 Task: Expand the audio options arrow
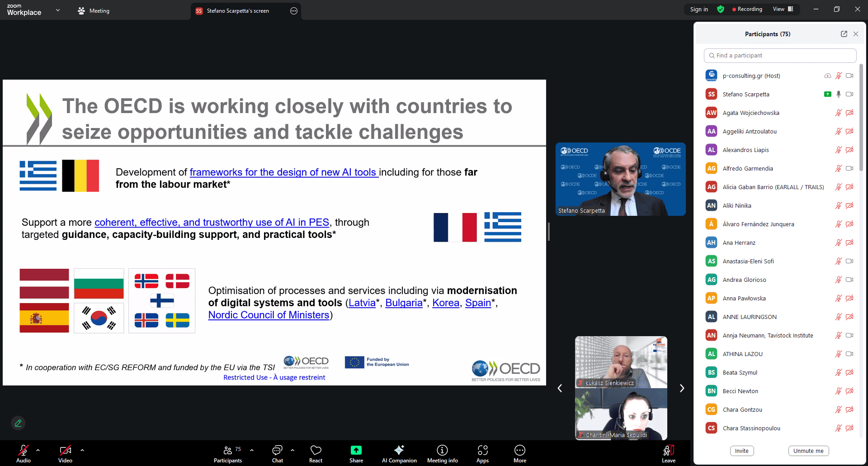tap(38, 450)
